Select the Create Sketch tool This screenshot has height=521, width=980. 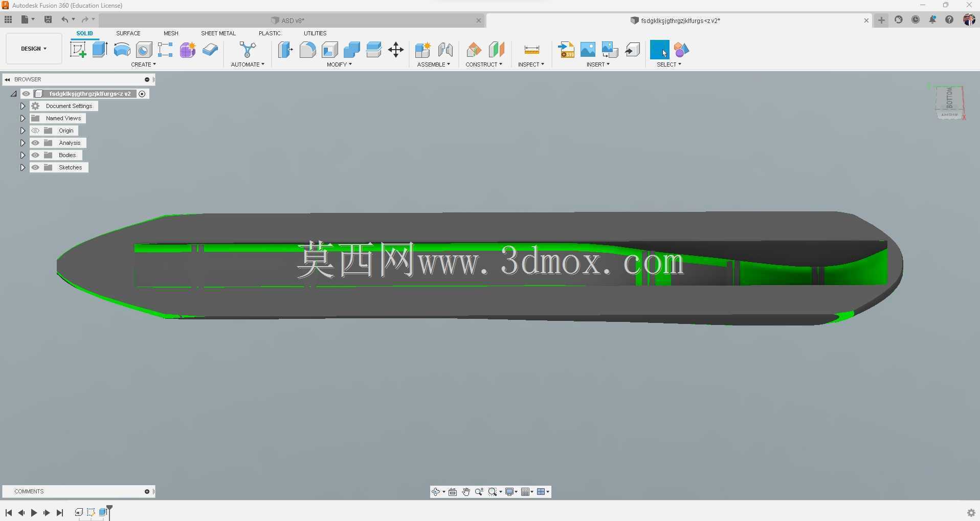click(78, 50)
